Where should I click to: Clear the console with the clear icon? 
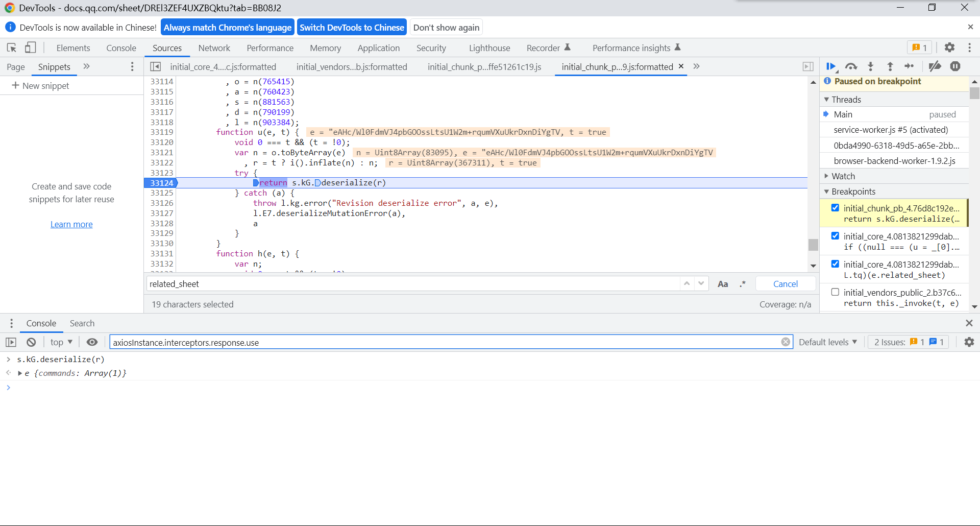pyautogui.click(x=31, y=342)
